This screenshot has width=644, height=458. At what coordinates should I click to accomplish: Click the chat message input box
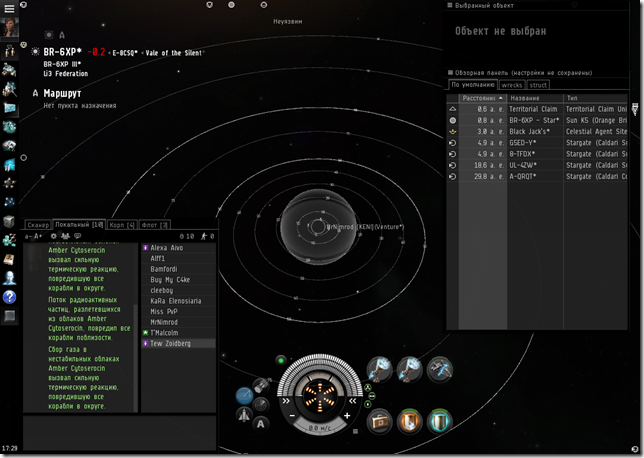(x=120, y=433)
